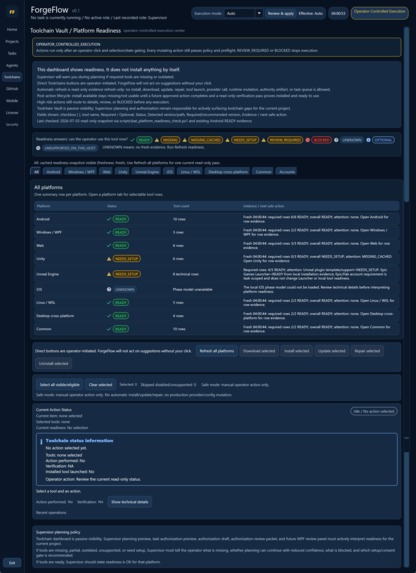Click the FF ForgeFlow logo icon
Image resolution: width=416 pixels, height=573 pixels.
point(12,12)
